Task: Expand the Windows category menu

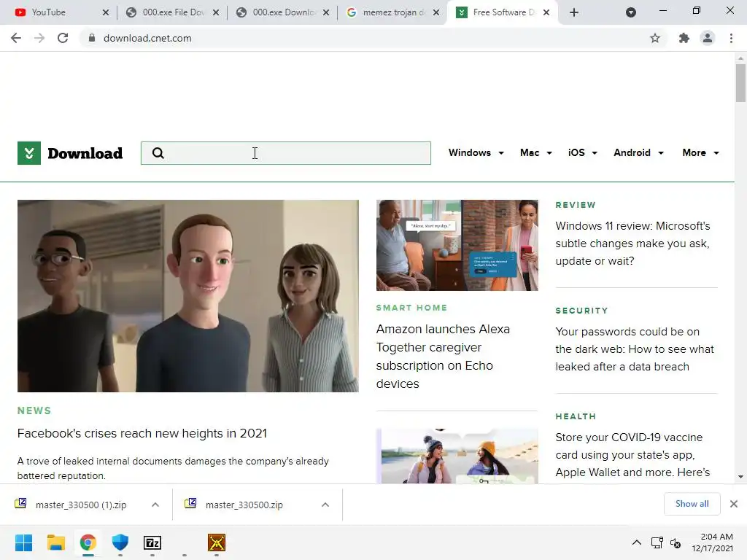Action: (x=476, y=153)
